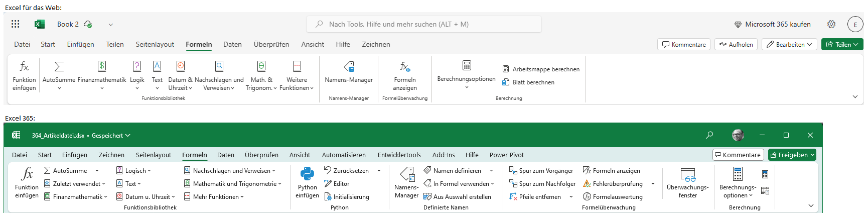Click the search magnifier in Excel 365 title bar
Image resolution: width=868 pixels, height=217 pixels.
coord(709,135)
